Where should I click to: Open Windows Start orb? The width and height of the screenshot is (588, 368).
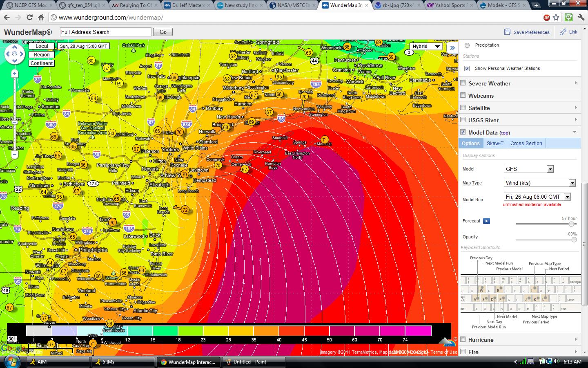(x=11, y=362)
